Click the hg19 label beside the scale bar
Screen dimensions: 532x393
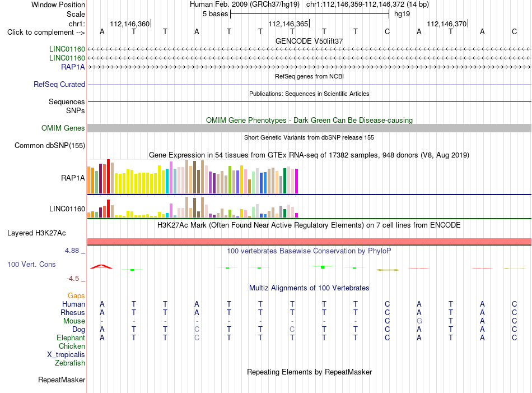[402, 14]
